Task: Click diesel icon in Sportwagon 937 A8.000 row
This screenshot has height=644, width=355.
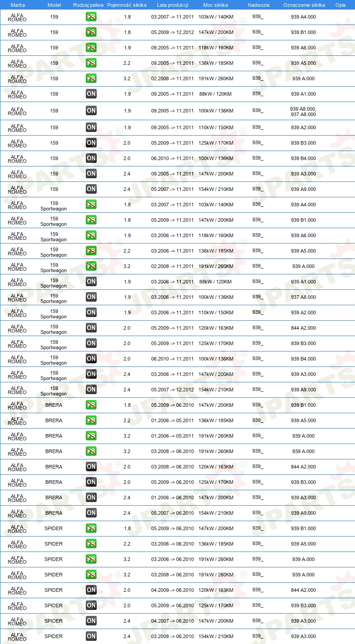Action: pos(91,297)
